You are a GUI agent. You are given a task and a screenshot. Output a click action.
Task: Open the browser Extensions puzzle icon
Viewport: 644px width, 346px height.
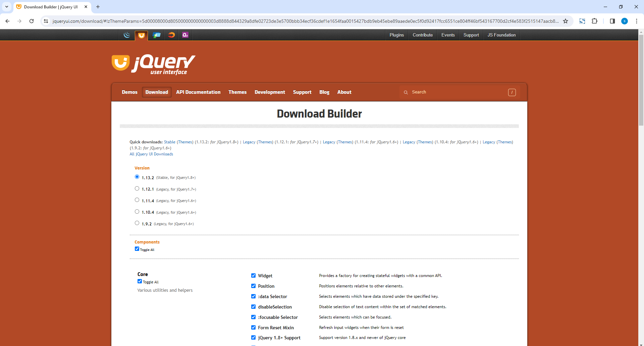[x=594, y=21]
